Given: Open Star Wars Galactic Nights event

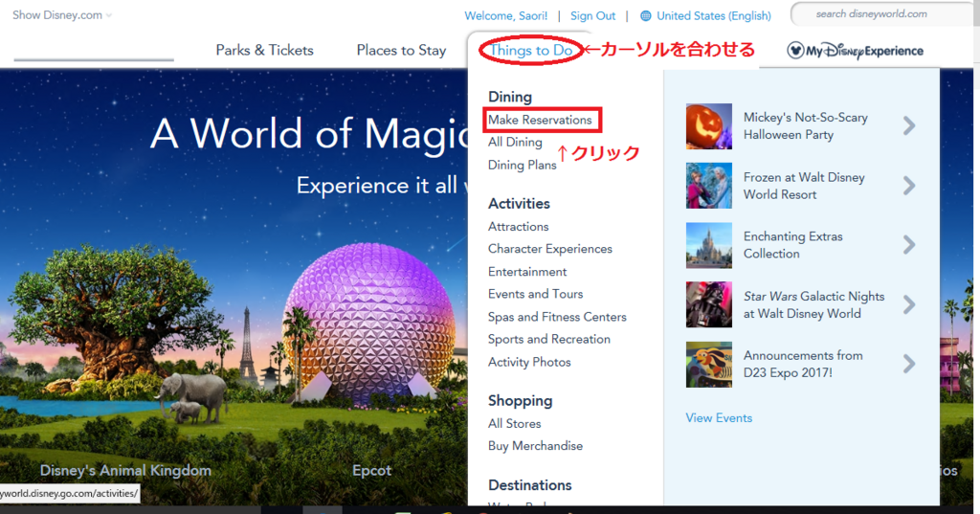Looking at the screenshot, I should point(813,304).
